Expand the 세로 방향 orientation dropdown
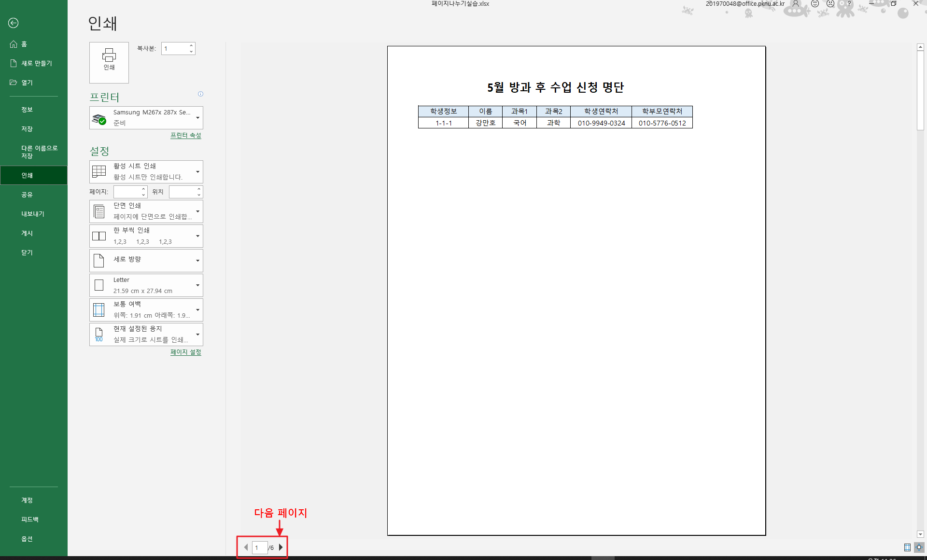Viewport: 927px width, 560px height. tap(146, 261)
